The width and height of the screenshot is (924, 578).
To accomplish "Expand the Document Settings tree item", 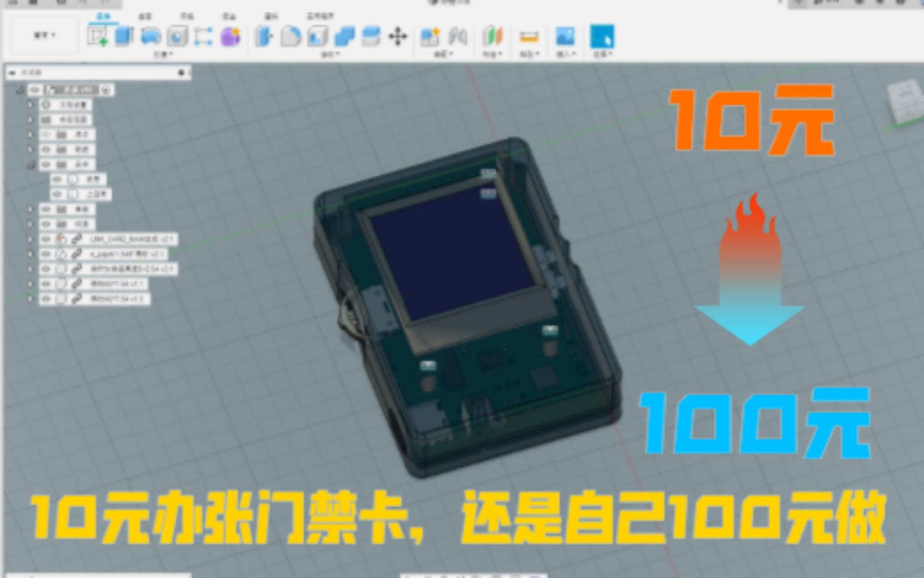I will (x=30, y=105).
